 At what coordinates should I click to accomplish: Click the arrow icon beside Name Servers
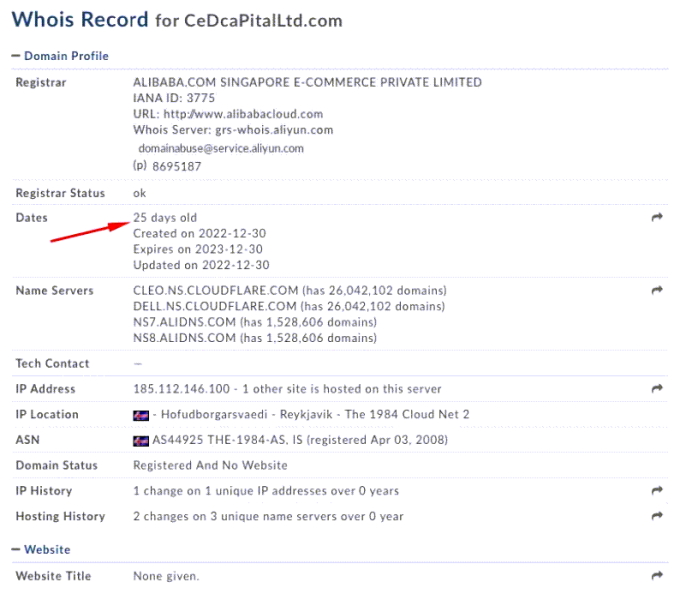(x=657, y=290)
